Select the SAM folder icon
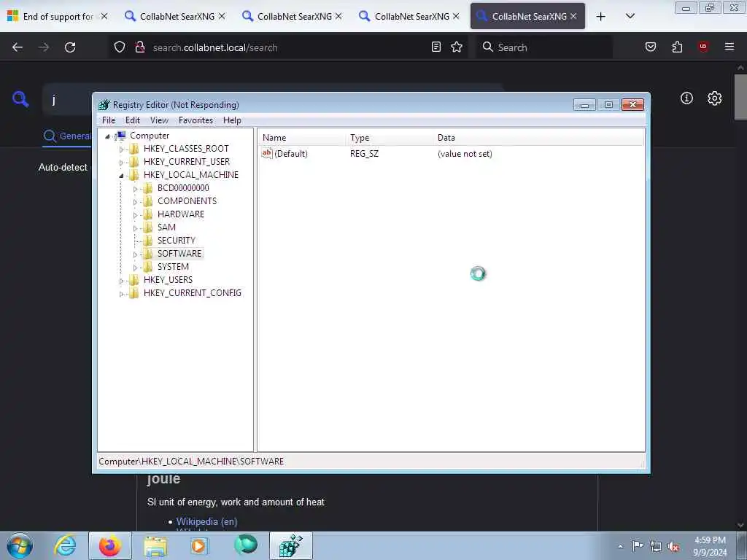747x560 pixels. (148, 227)
